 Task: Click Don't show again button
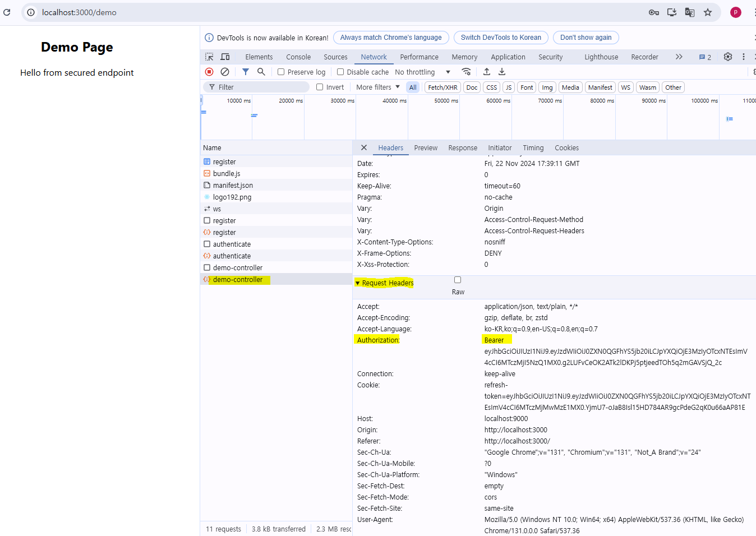click(586, 38)
